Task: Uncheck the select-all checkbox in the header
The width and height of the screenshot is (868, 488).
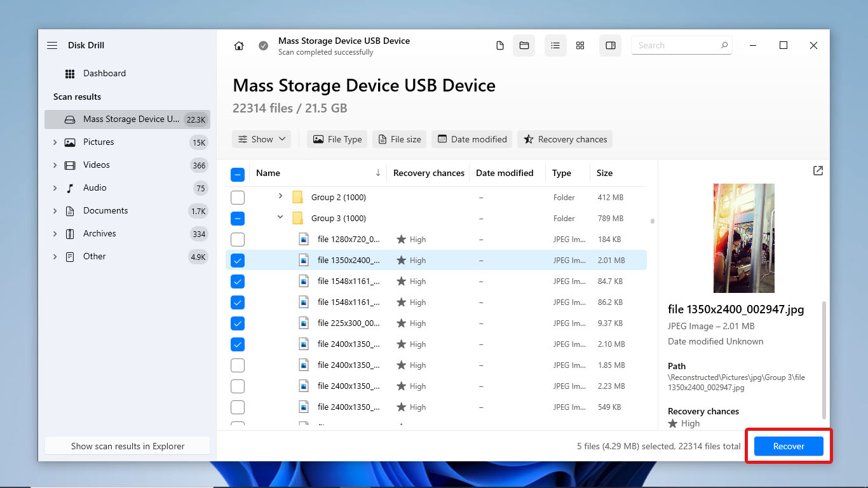Action: [237, 173]
